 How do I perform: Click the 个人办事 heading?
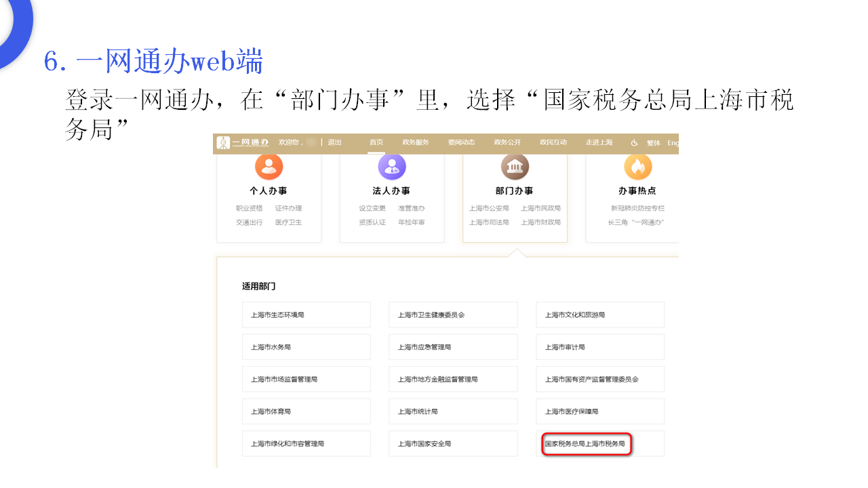click(x=269, y=191)
